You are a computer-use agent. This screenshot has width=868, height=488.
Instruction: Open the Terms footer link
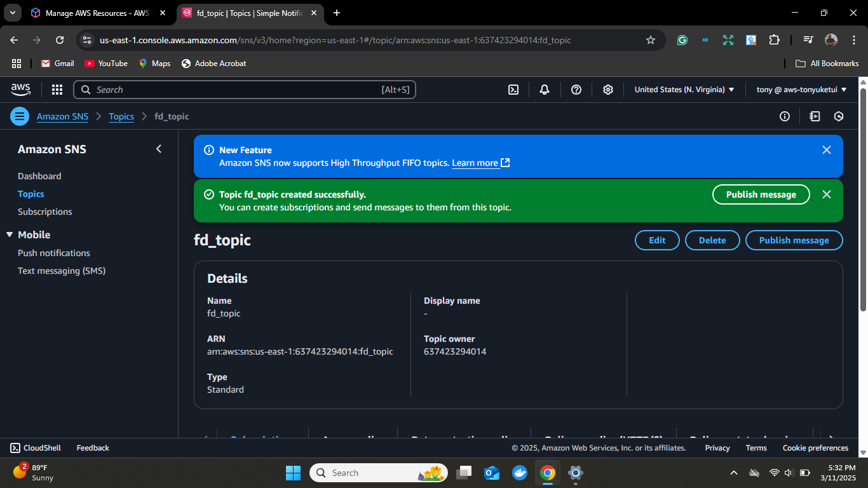point(756,448)
